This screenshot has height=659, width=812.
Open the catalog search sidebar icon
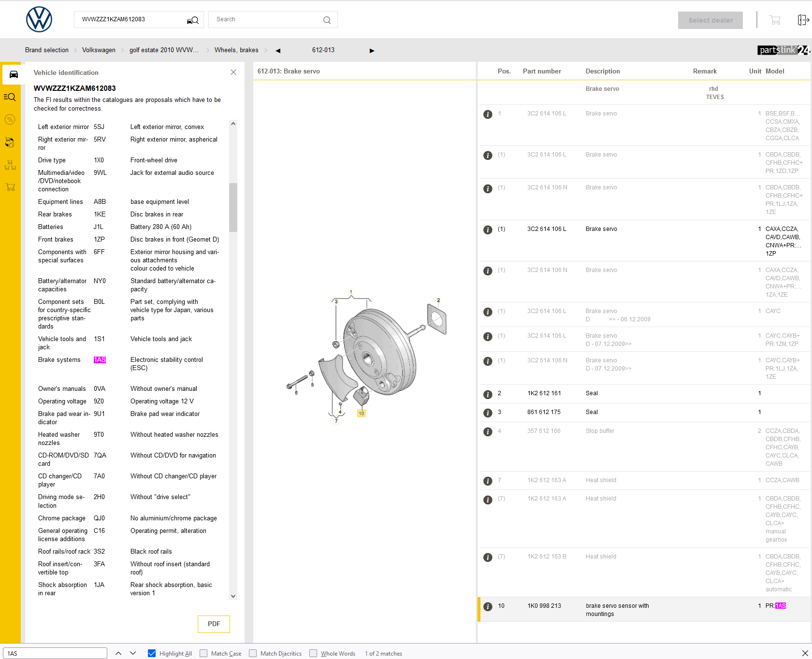point(10,97)
